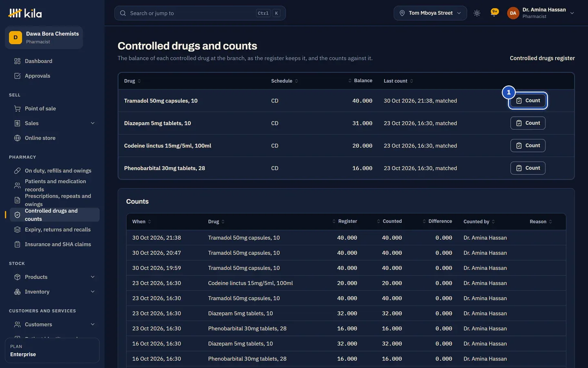Viewport: 588px width, 368px height.
Task: Sort the drugs table by Schedule
Action: pos(285,81)
